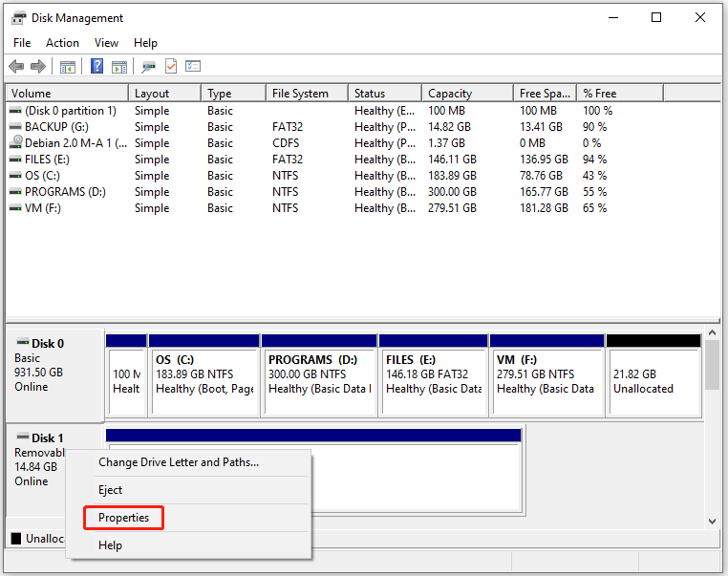Click the drive icon beside OS (C:)
The width and height of the screenshot is (728, 576).
click(x=15, y=176)
